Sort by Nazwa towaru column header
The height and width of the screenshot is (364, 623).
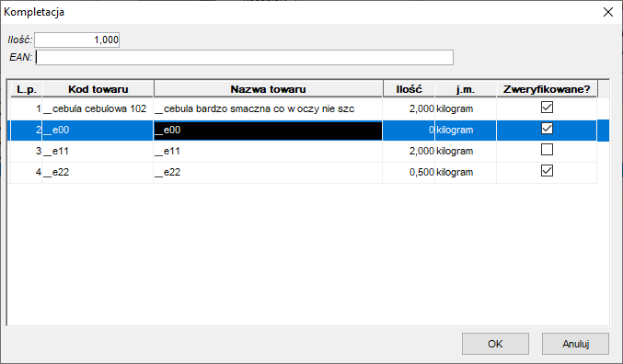(x=268, y=89)
